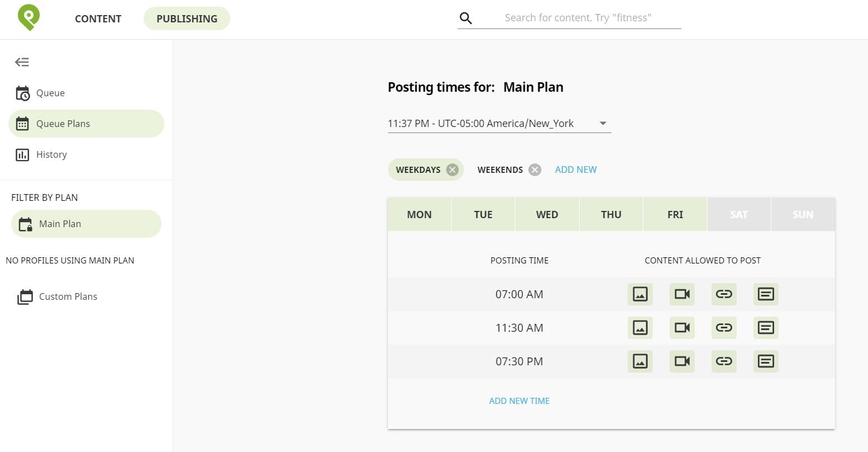Select the article icon on the 07:00 AM row
The height and width of the screenshot is (452, 868).
(765, 294)
